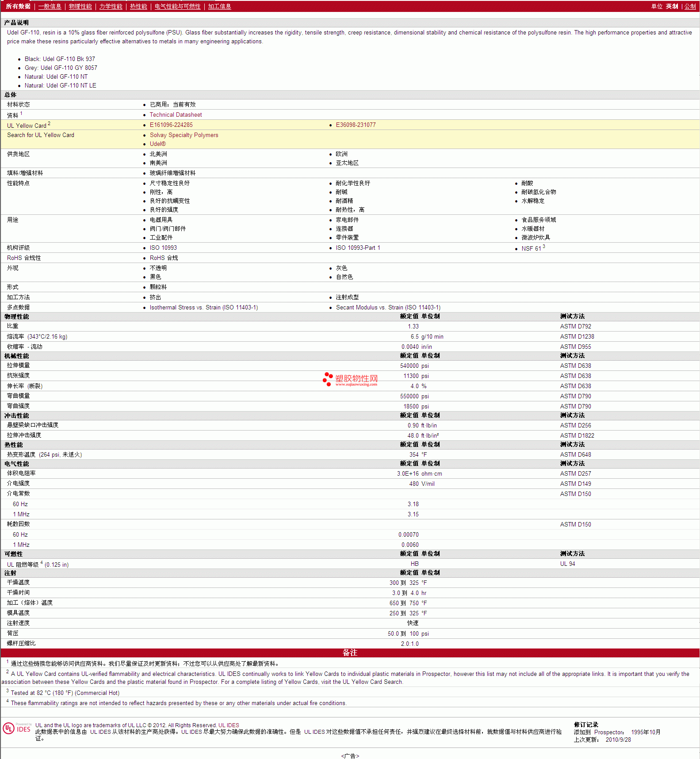Click the 2010/9/28 last updated date
The image size is (700, 759).
tap(618, 740)
